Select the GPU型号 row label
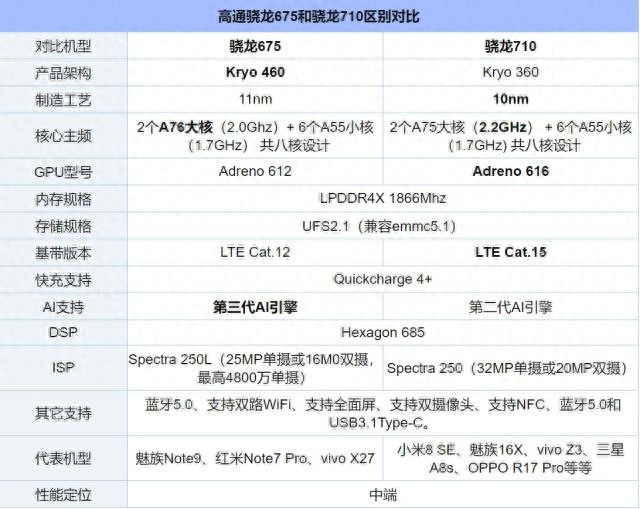 [63, 172]
